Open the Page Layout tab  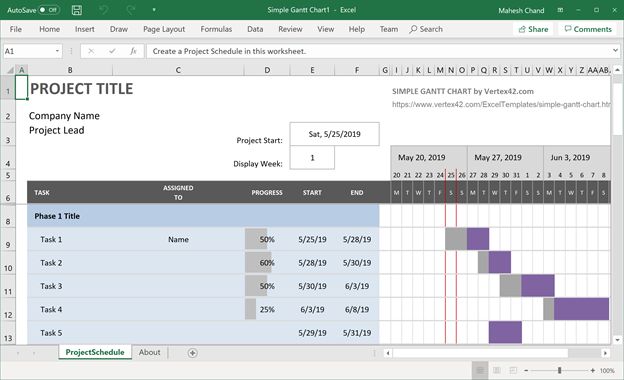pos(164,29)
